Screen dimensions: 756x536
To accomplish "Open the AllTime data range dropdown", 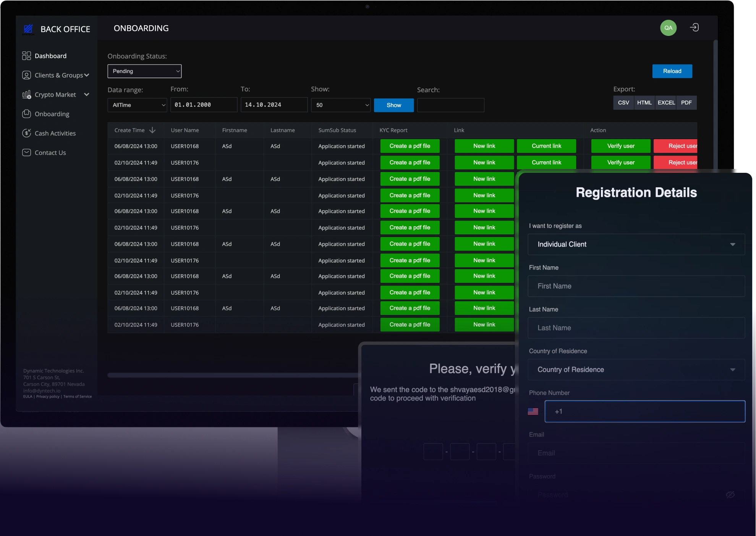I will (x=137, y=105).
